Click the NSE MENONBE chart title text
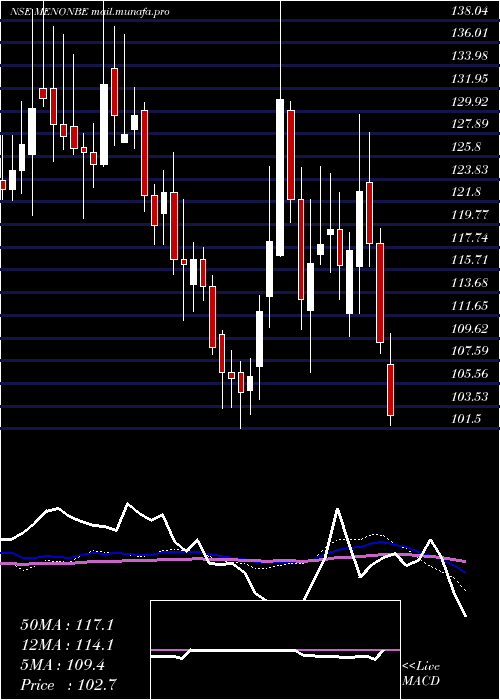The width and height of the screenshot is (500, 700). pos(89,12)
